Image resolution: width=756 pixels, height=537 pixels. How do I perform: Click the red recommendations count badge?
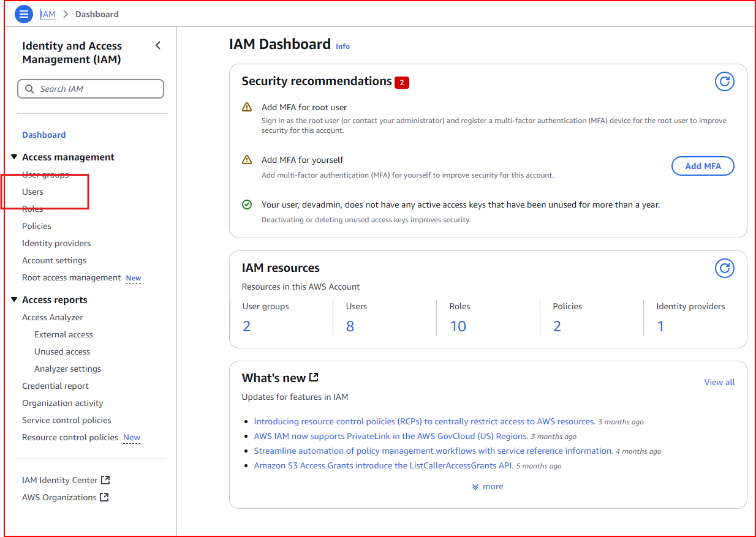pos(402,82)
